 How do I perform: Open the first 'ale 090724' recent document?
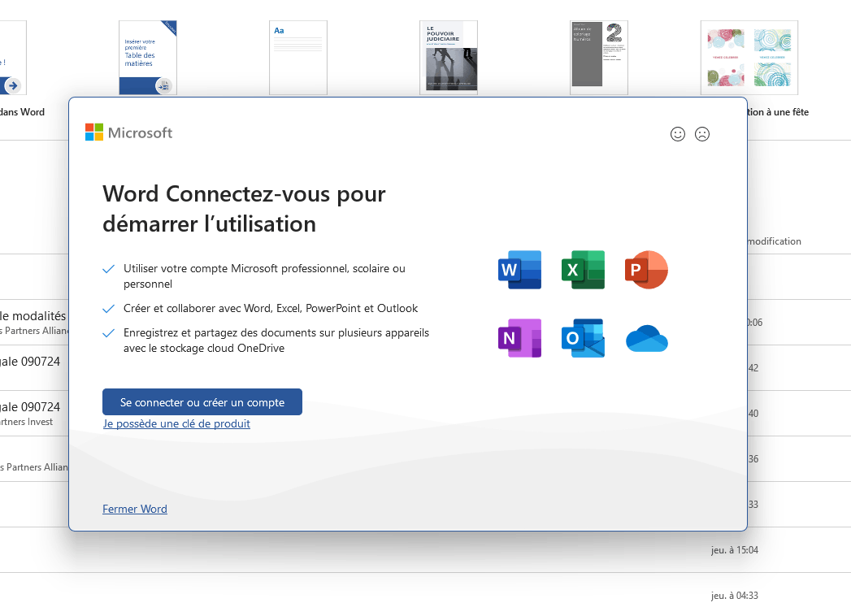pyautogui.click(x=30, y=362)
